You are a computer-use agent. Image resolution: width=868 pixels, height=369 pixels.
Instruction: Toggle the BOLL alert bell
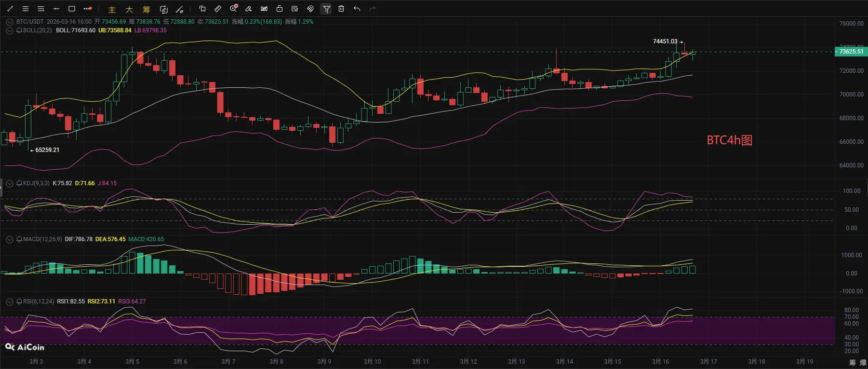[19, 30]
